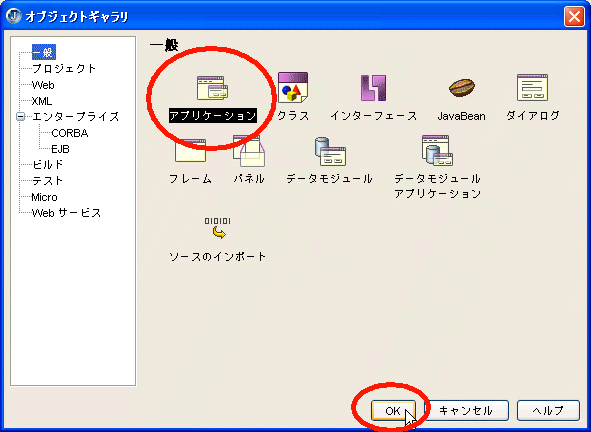
Task: Collapse the エンタープライズ tree node
Action: (x=21, y=116)
